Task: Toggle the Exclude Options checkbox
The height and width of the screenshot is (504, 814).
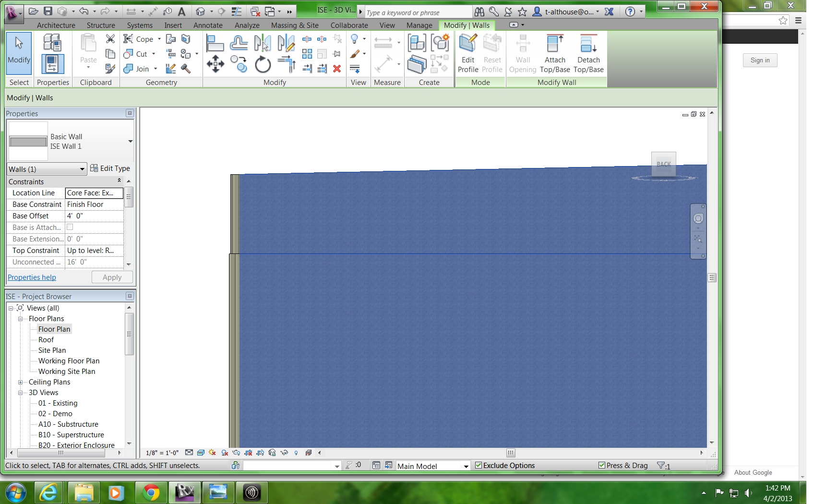Action: pos(479,465)
